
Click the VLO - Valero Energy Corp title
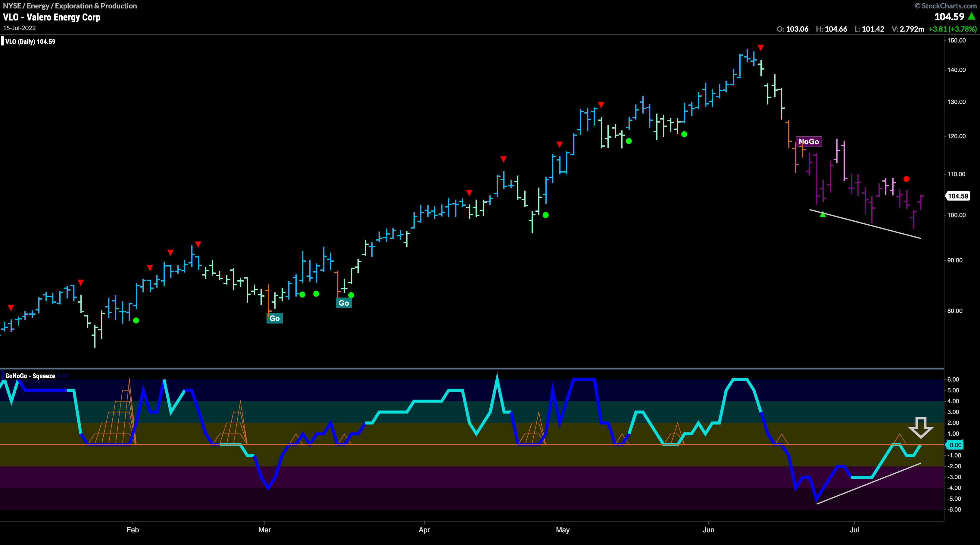52,17
